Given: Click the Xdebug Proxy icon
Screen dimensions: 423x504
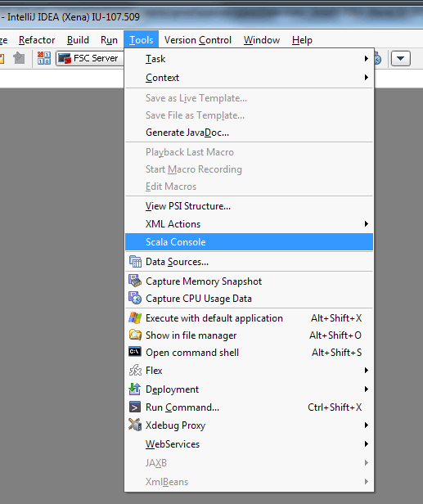Looking at the screenshot, I should pyautogui.click(x=135, y=425).
